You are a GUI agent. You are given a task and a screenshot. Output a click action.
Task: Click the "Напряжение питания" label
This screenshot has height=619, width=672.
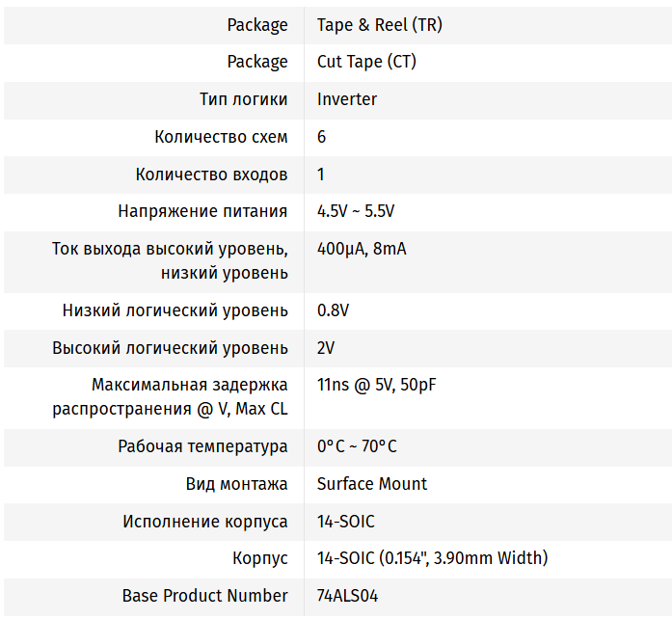202,211
